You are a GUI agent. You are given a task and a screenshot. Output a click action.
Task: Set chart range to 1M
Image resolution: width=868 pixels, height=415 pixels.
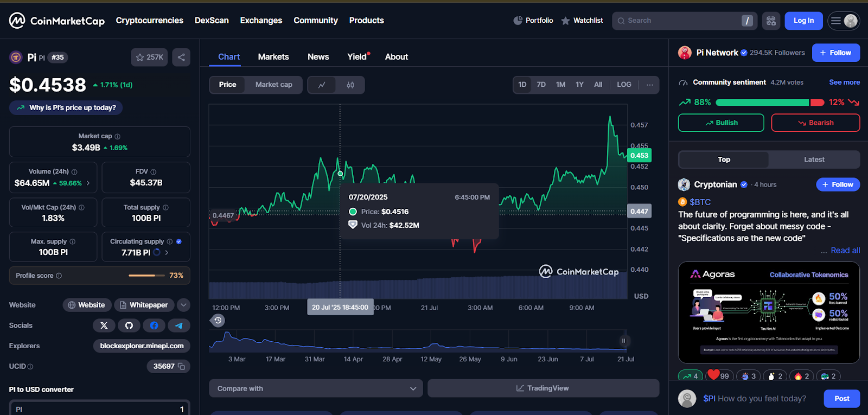(x=560, y=85)
